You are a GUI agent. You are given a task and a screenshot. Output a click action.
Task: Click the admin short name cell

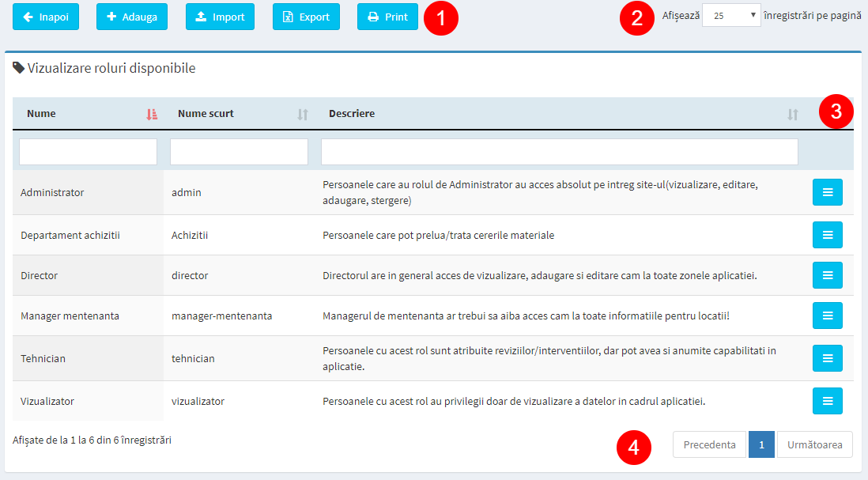click(x=240, y=192)
